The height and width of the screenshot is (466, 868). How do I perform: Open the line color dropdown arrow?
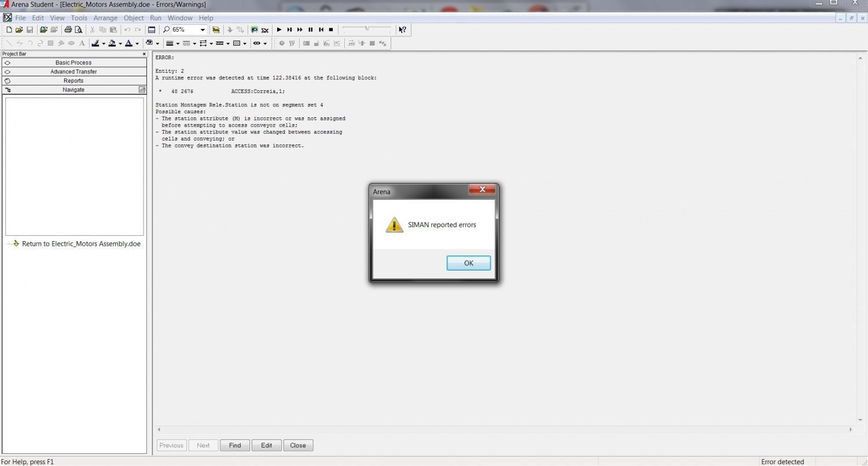[x=104, y=43]
